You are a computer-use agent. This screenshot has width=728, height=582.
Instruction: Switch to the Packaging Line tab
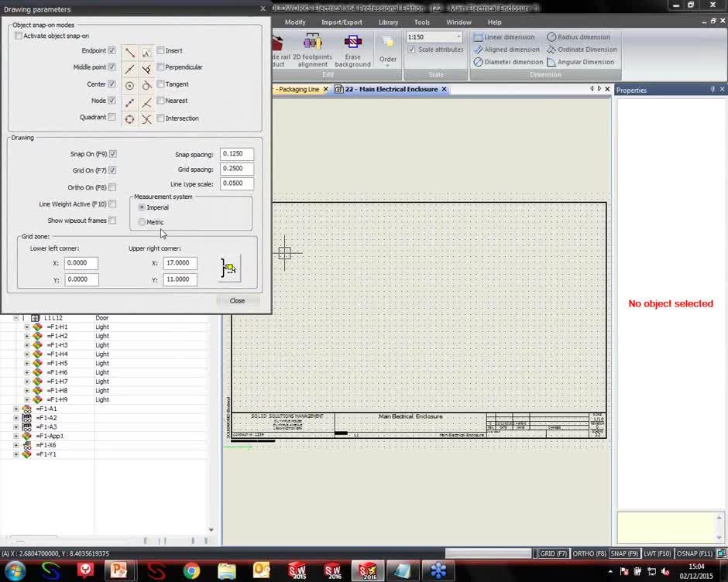[298, 90]
